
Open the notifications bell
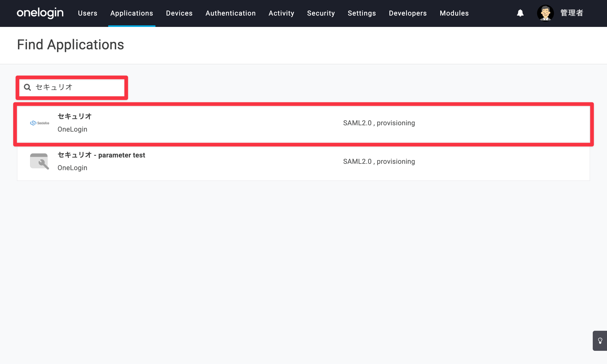(520, 13)
